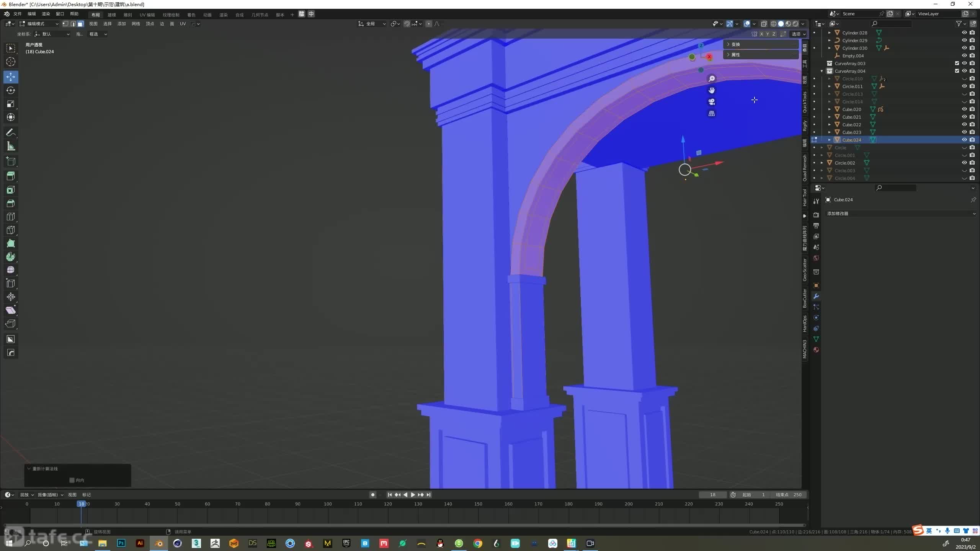The height and width of the screenshot is (551, 980).
Task: Select the Loop Cut tool
Action: [11, 217]
